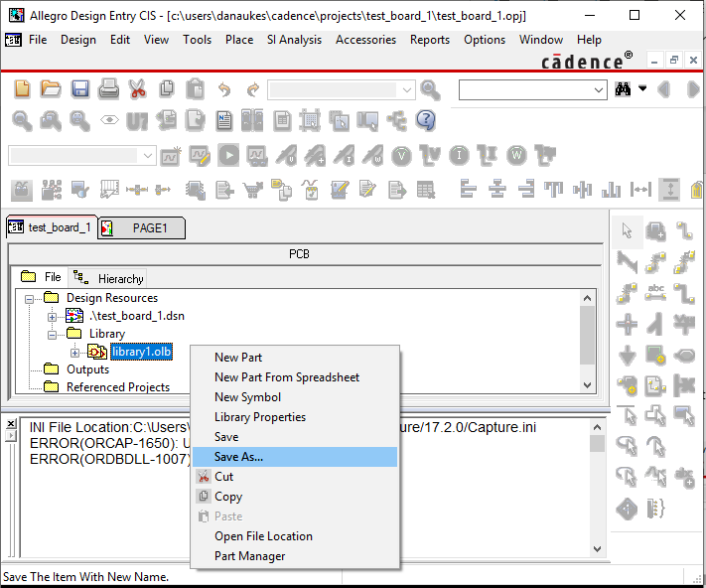
Task: Close the session log pane with X
Action: pyautogui.click(x=11, y=424)
